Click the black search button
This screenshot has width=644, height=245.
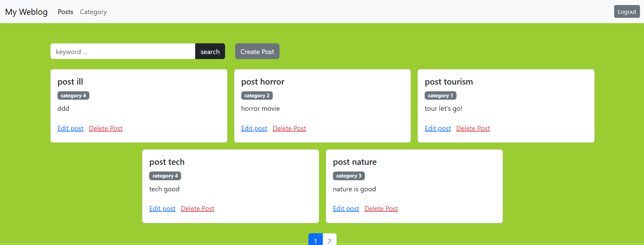[x=210, y=51]
